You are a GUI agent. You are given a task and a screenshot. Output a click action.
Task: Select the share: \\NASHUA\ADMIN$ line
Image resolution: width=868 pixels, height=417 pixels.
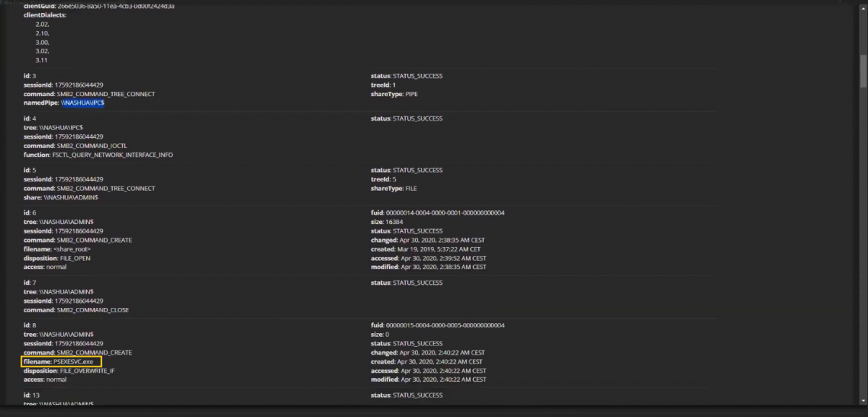(x=61, y=197)
